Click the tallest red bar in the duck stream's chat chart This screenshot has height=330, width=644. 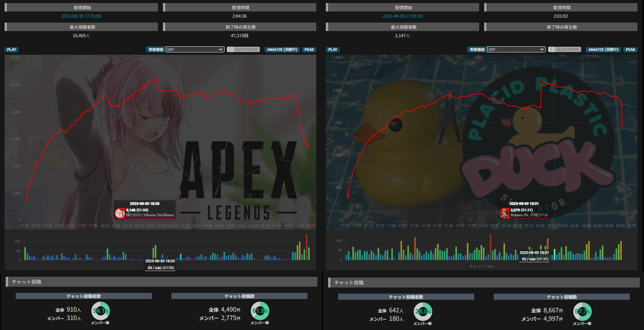(490, 247)
